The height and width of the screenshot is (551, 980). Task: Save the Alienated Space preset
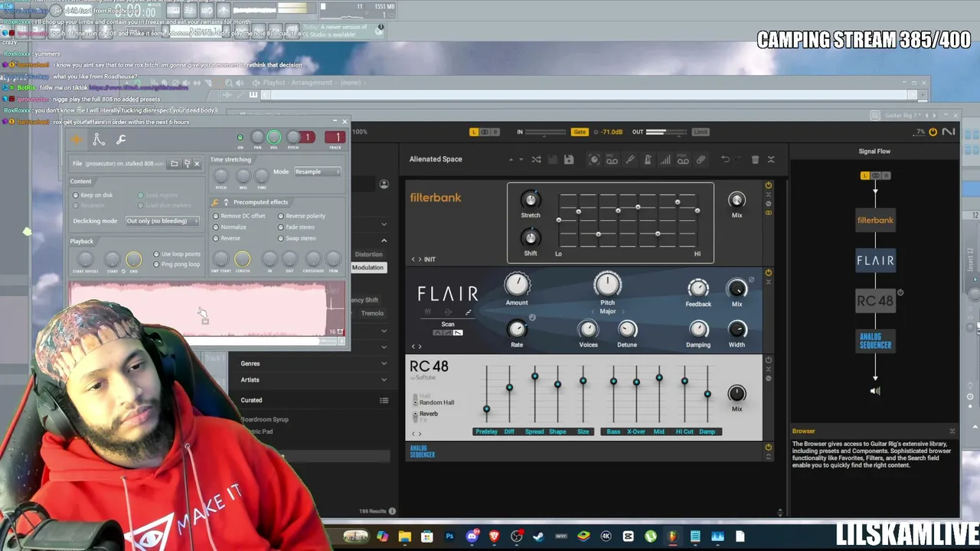coord(569,159)
